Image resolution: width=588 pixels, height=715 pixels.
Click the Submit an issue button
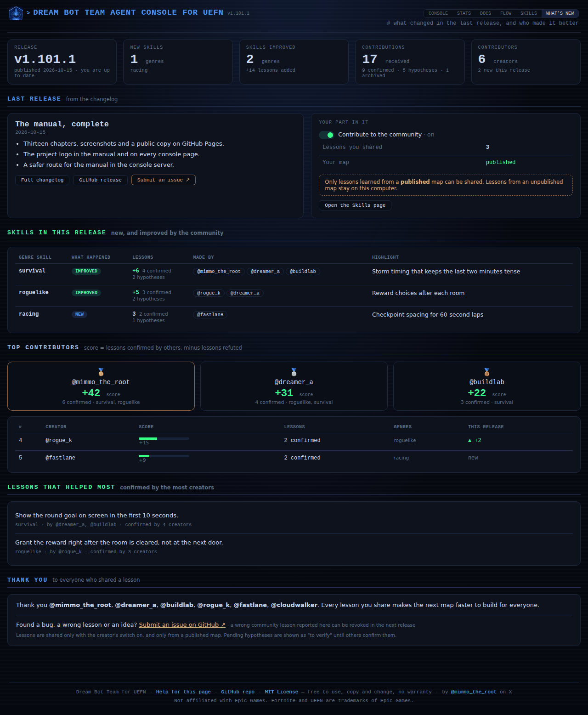tap(164, 180)
